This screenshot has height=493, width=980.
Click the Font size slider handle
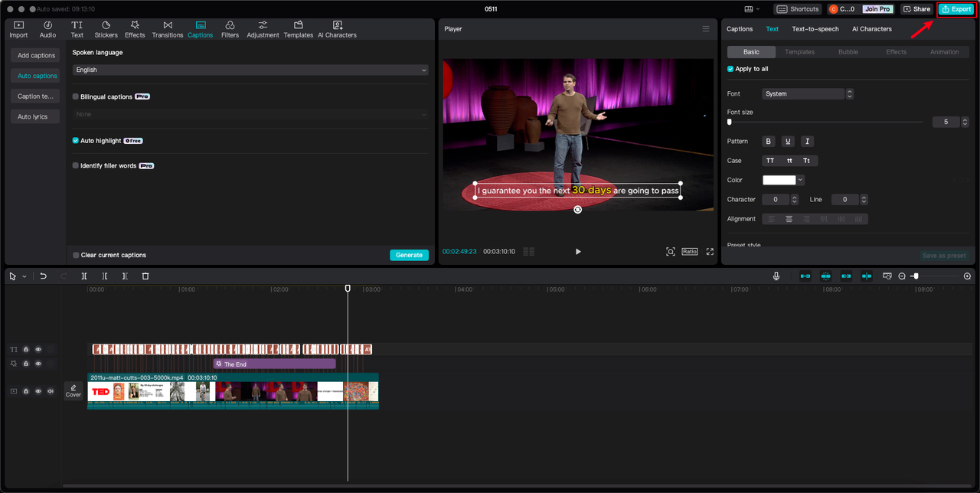click(x=729, y=122)
